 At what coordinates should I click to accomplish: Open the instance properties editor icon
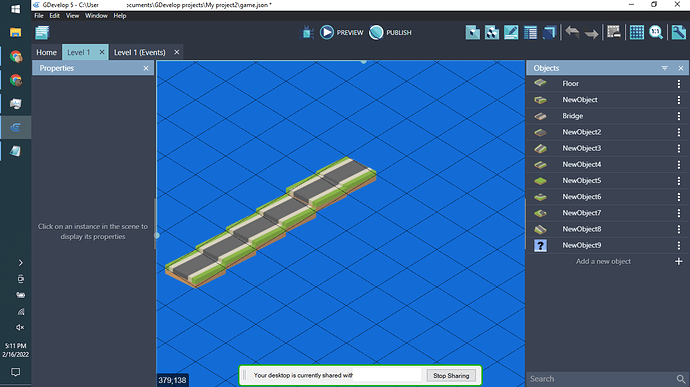point(511,33)
